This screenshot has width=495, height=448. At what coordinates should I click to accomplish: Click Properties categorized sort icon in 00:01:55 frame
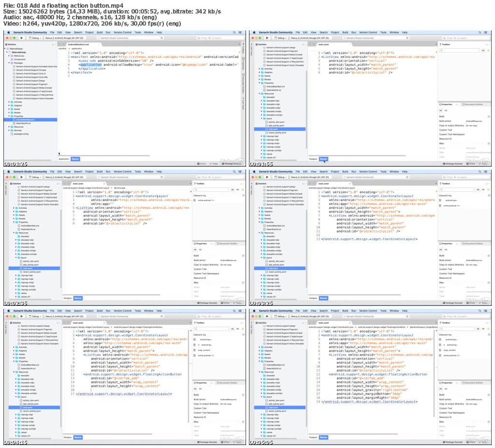[441, 111]
